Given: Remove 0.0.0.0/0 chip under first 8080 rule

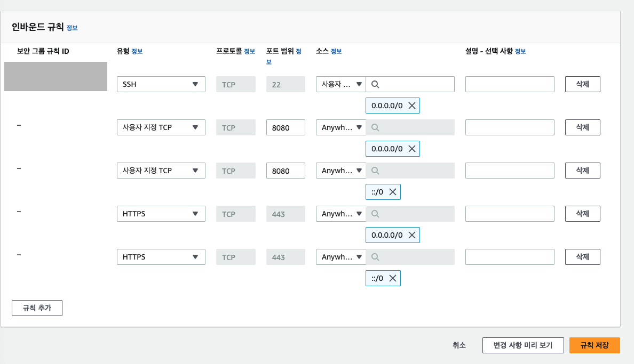Looking at the screenshot, I should coord(411,149).
